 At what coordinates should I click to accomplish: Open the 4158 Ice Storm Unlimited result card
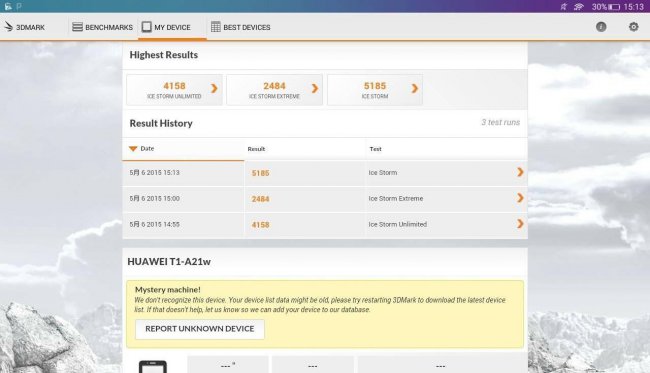(174, 90)
